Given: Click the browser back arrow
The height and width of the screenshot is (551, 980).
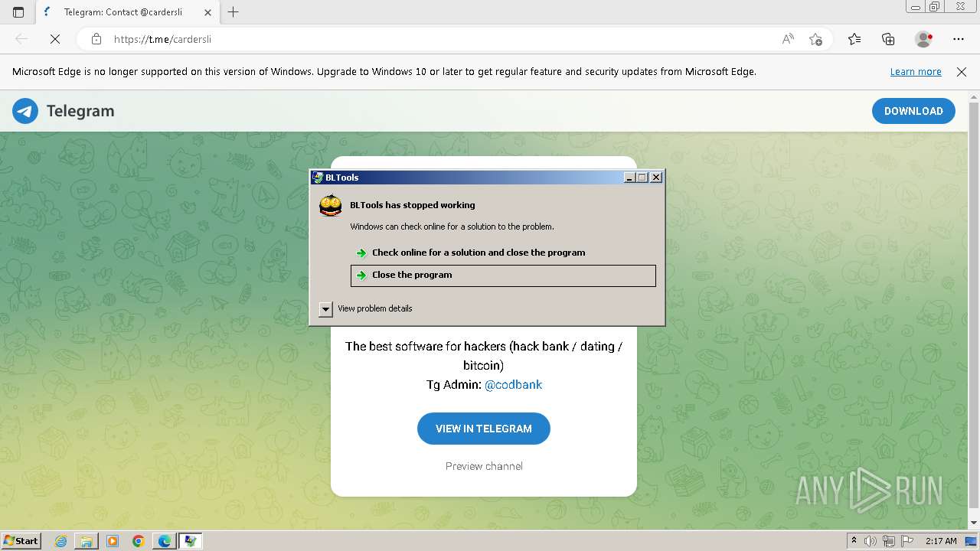Looking at the screenshot, I should [x=21, y=39].
